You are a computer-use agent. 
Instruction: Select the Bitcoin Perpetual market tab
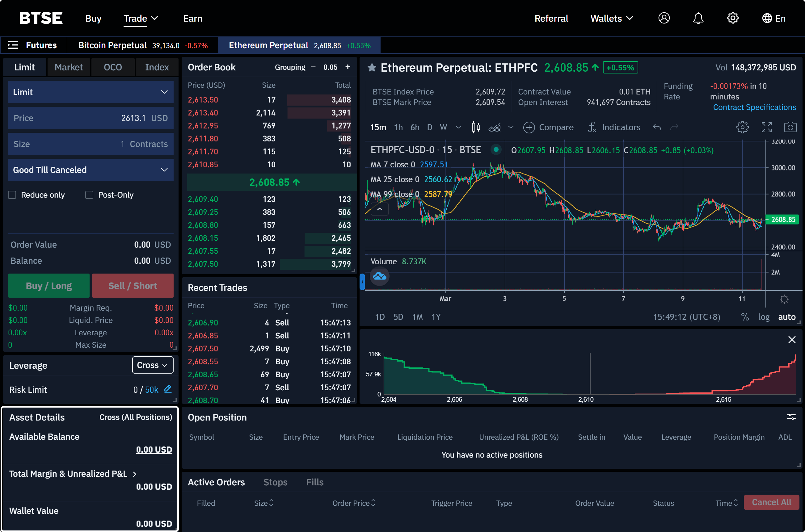142,45
